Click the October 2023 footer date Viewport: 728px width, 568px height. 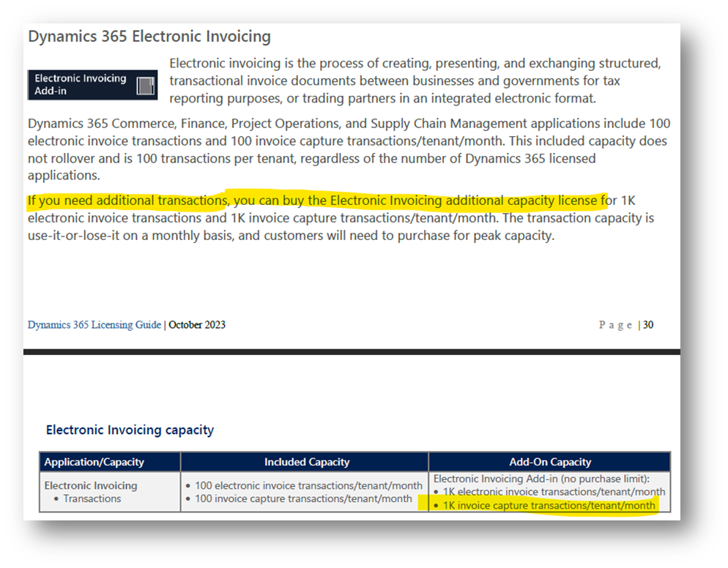197,325
